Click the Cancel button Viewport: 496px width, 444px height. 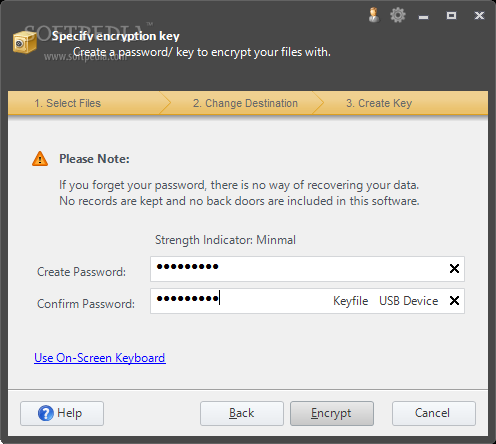pyautogui.click(x=434, y=413)
